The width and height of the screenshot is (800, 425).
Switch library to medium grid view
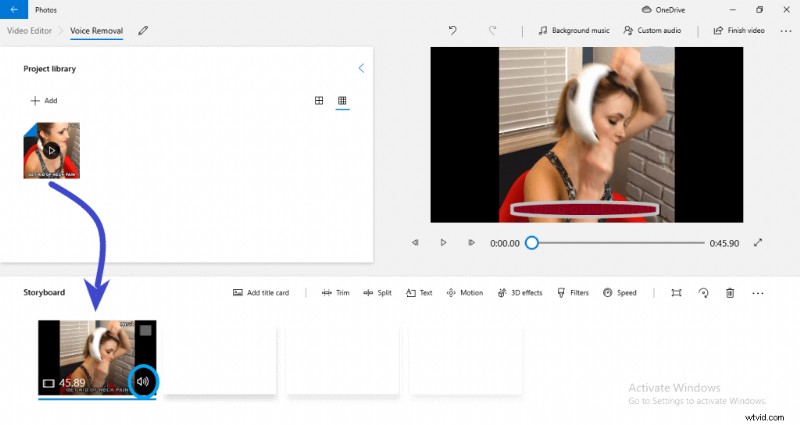tap(319, 101)
